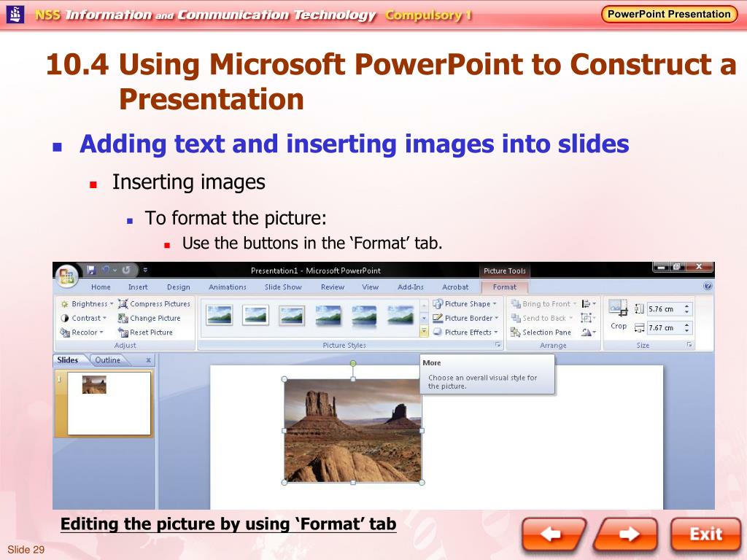
Task: Click the round Office button
Action: pyautogui.click(x=66, y=276)
